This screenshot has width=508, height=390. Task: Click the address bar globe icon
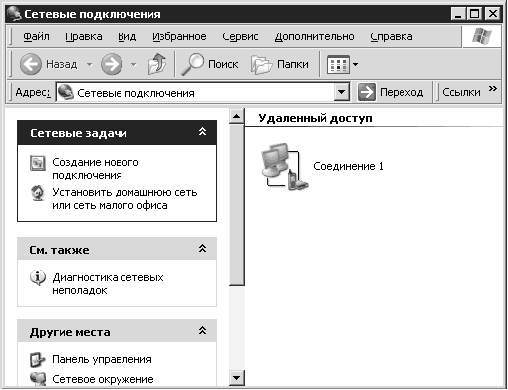(x=65, y=92)
